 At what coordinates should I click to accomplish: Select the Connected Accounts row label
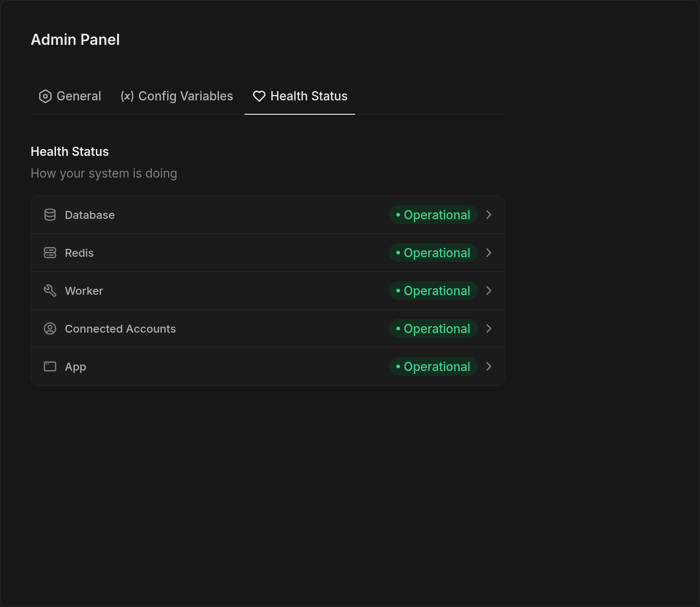click(120, 328)
